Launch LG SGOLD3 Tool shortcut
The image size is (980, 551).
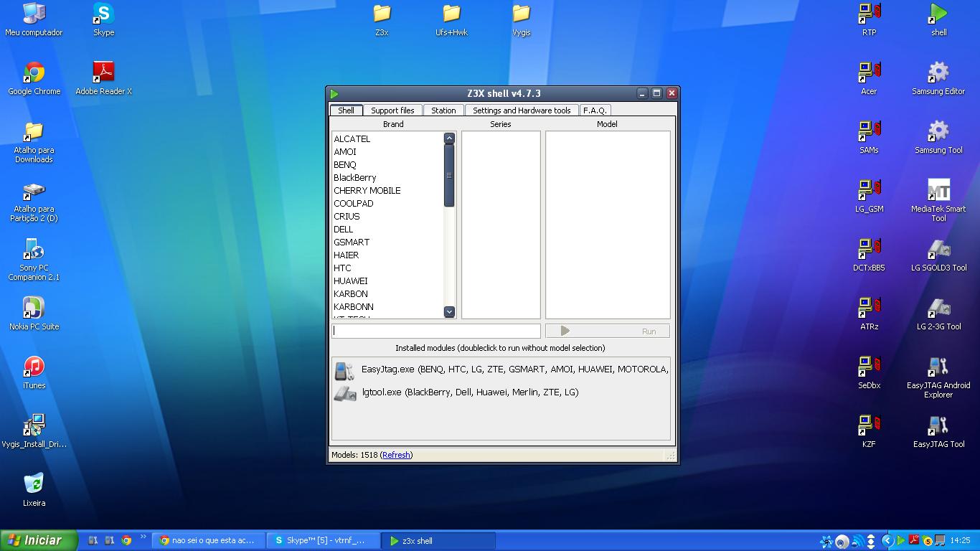pos(938,255)
